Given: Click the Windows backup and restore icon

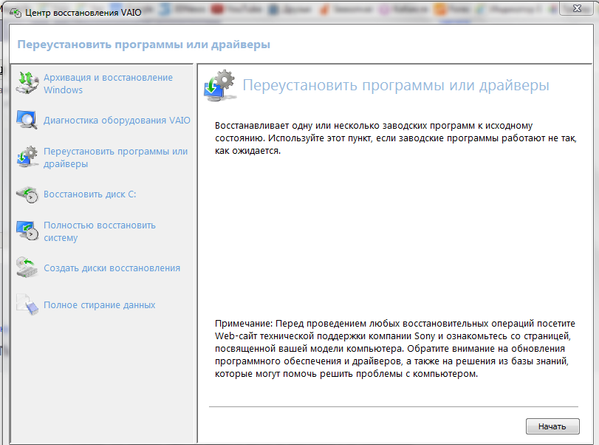Looking at the screenshot, I should click(27, 83).
